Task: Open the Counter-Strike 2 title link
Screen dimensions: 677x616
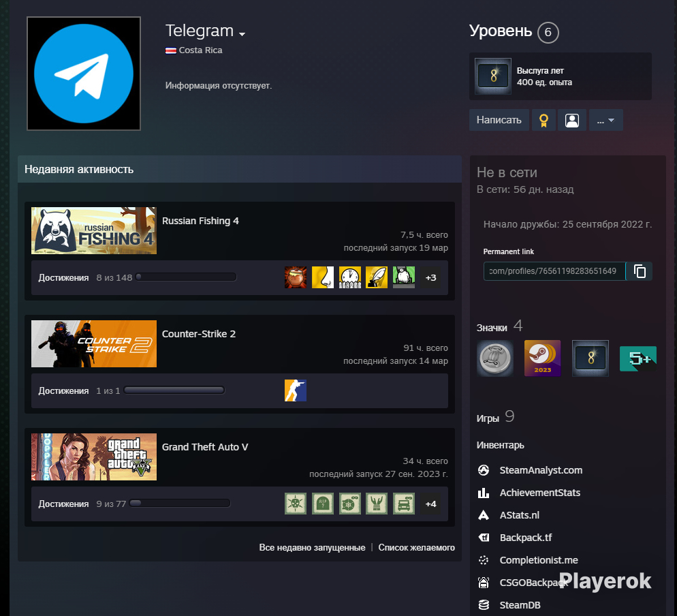Action: tap(199, 334)
